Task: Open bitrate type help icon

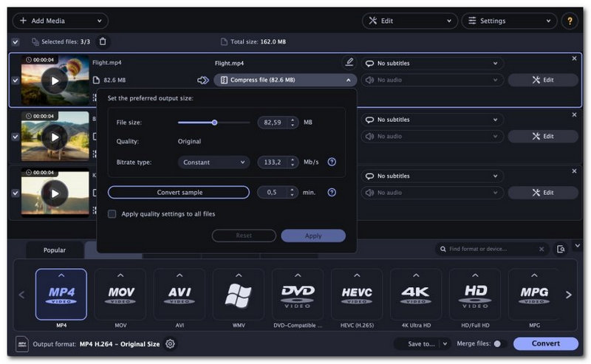Action: pyautogui.click(x=332, y=162)
